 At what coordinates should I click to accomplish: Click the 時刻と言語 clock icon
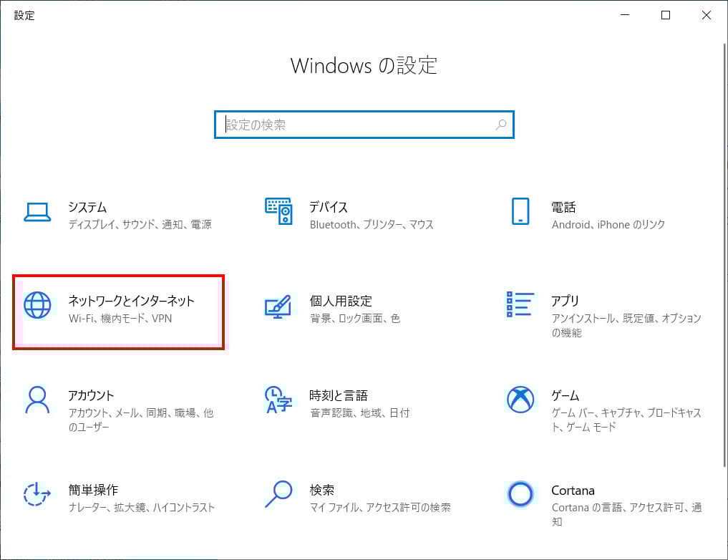tap(278, 400)
